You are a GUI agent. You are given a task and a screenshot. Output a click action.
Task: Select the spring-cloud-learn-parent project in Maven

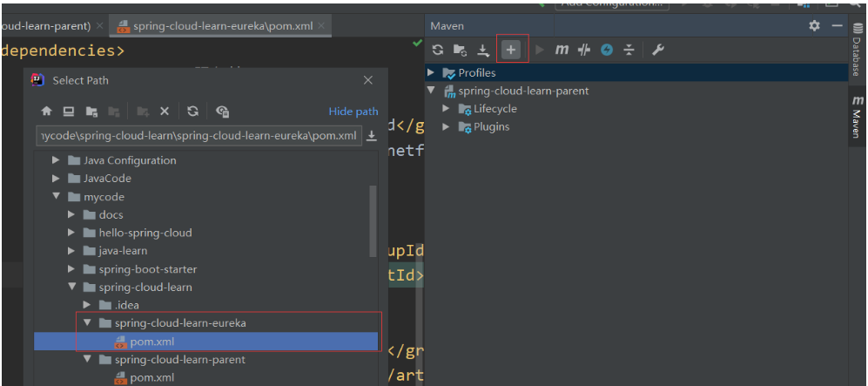tap(523, 91)
